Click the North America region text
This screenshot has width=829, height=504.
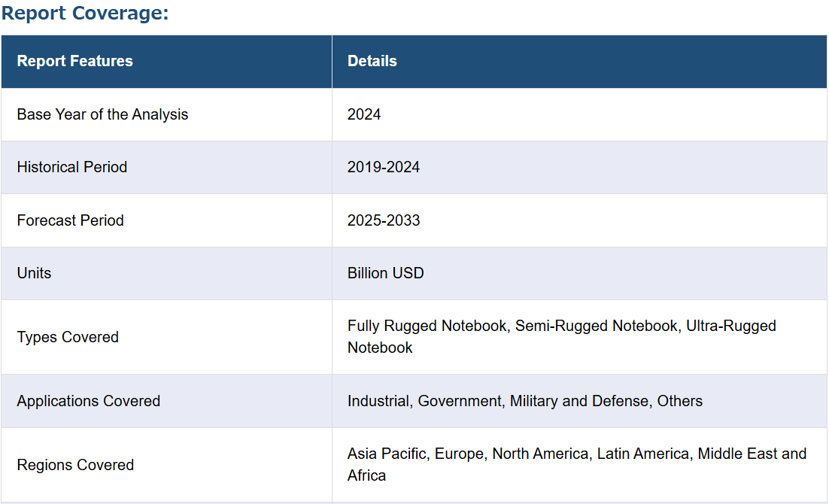[540, 454]
